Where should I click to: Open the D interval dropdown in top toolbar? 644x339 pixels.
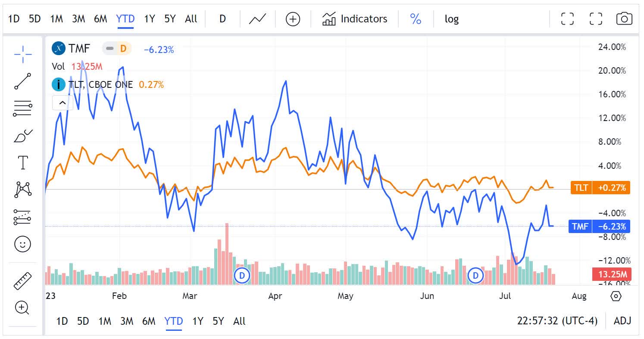pyautogui.click(x=222, y=19)
